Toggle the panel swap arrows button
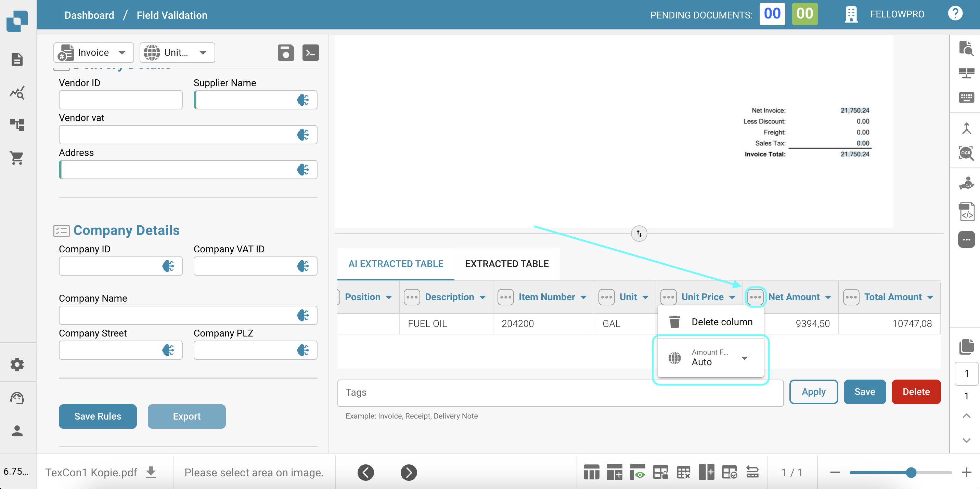 click(639, 234)
